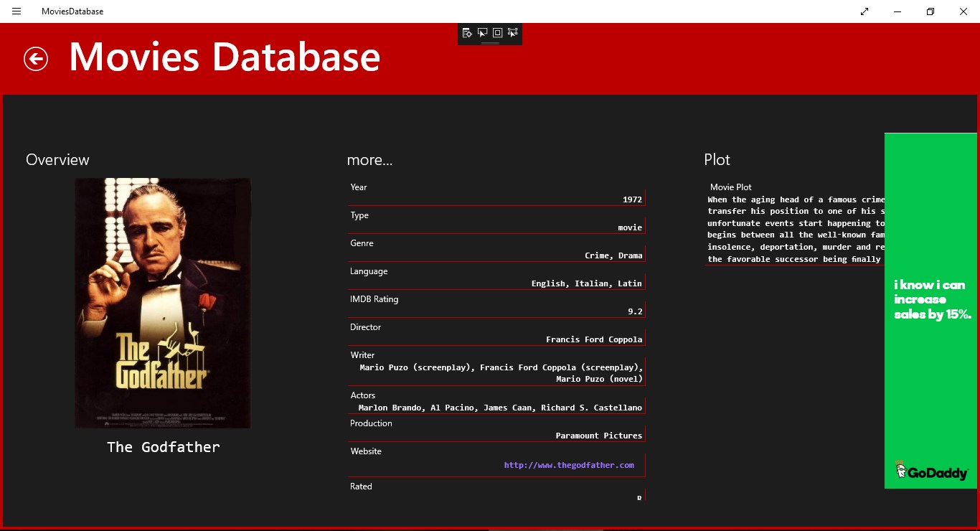Click the Year value '1972'
980x531 pixels.
(632, 199)
